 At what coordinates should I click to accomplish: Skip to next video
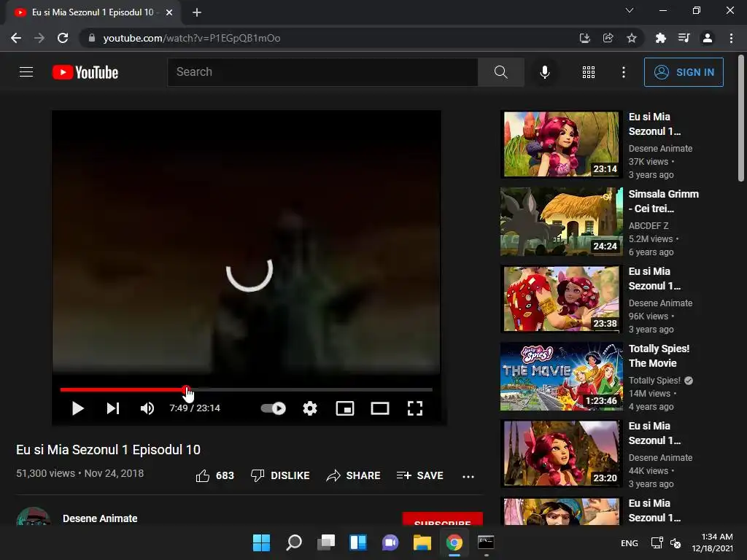pos(112,408)
